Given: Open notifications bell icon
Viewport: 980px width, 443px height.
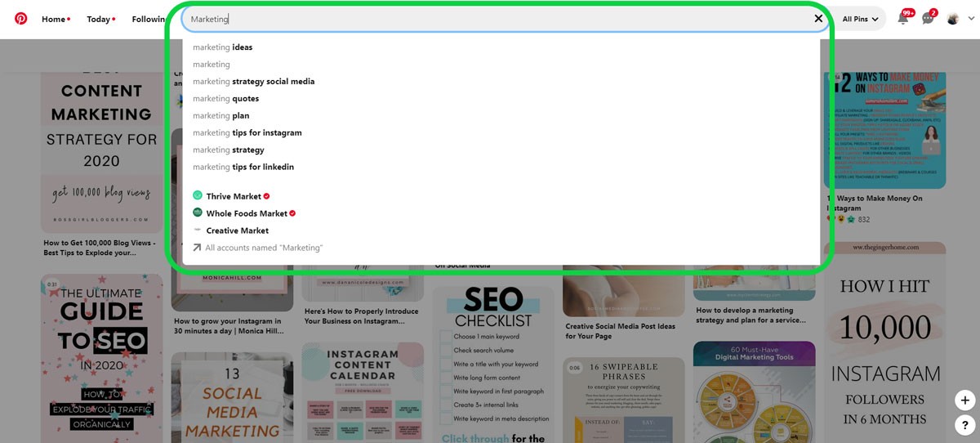Looking at the screenshot, I should (x=903, y=18).
